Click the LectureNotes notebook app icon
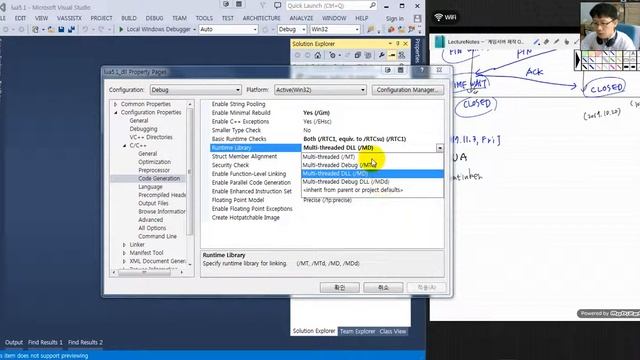The image size is (640, 360). click(440, 42)
